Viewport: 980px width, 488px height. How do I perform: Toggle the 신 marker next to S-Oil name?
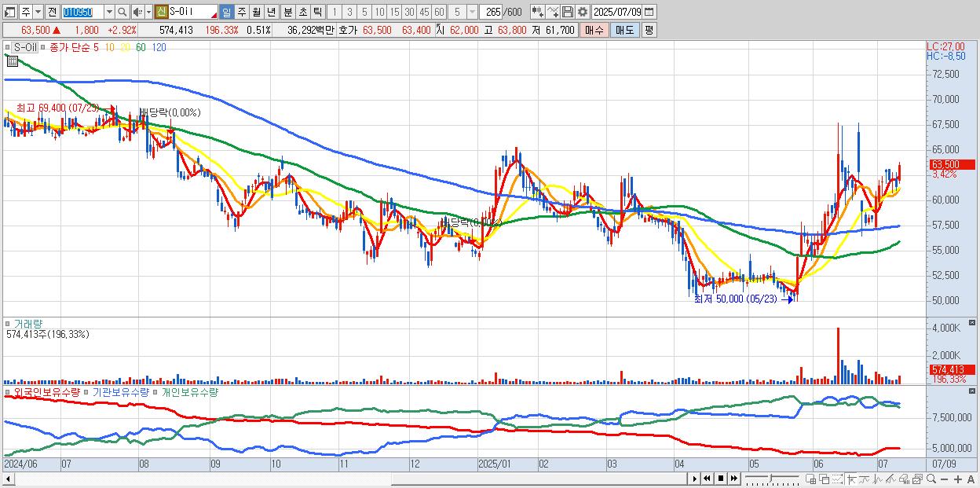point(161,12)
